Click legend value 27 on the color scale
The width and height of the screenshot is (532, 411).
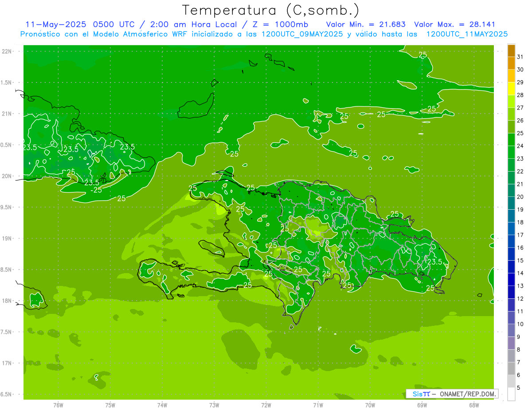(x=520, y=108)
